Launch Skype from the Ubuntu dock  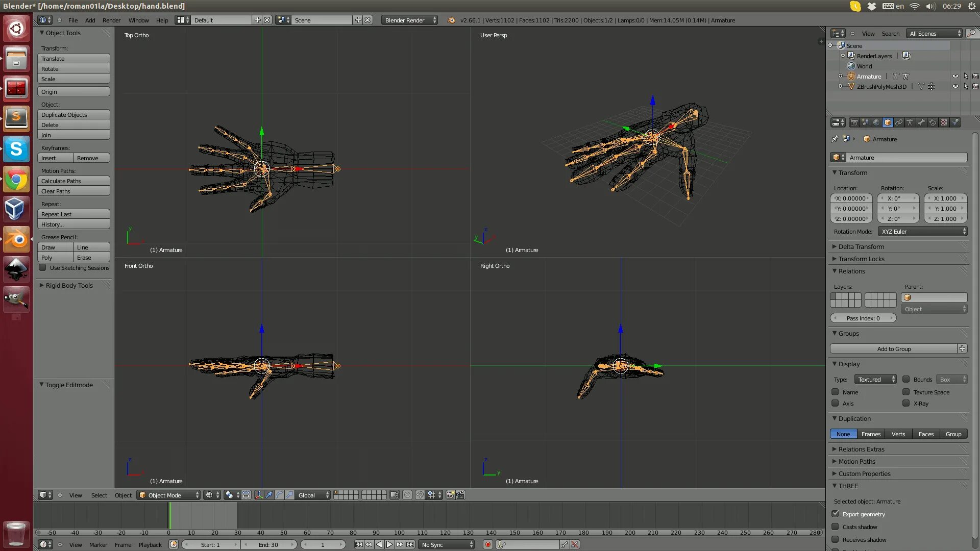pos(16,149)
